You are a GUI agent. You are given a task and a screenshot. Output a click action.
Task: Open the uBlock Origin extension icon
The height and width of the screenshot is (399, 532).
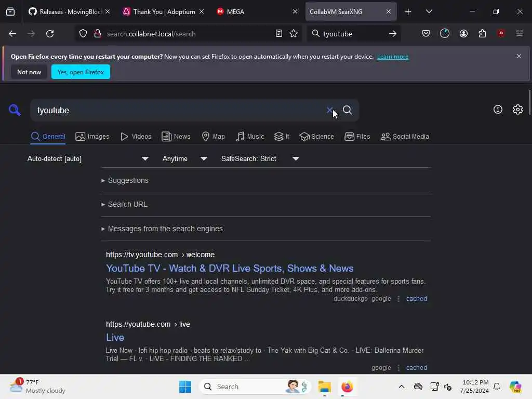point(501,33)
